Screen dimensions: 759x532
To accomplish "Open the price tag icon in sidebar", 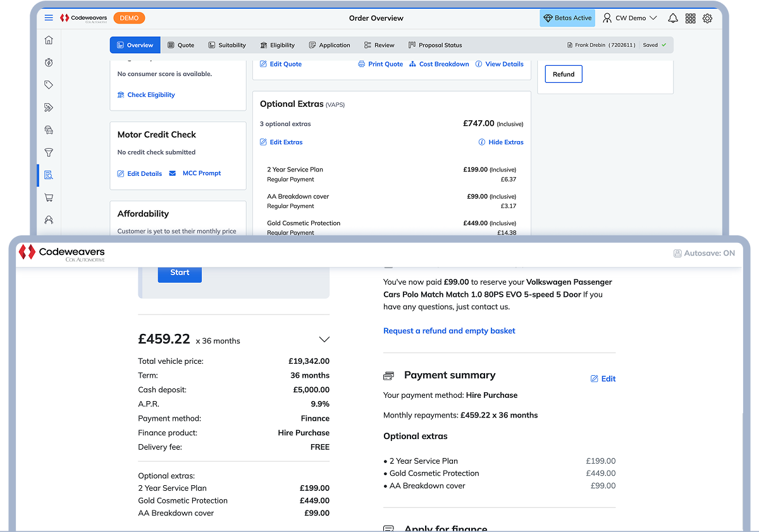I will [x=49, y=85].
